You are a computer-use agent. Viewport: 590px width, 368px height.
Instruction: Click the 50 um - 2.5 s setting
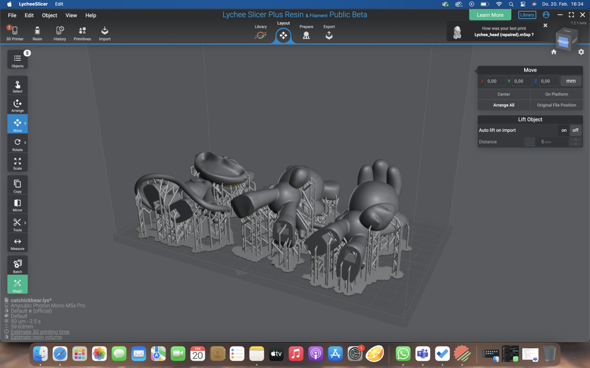[x=26, y=321]
